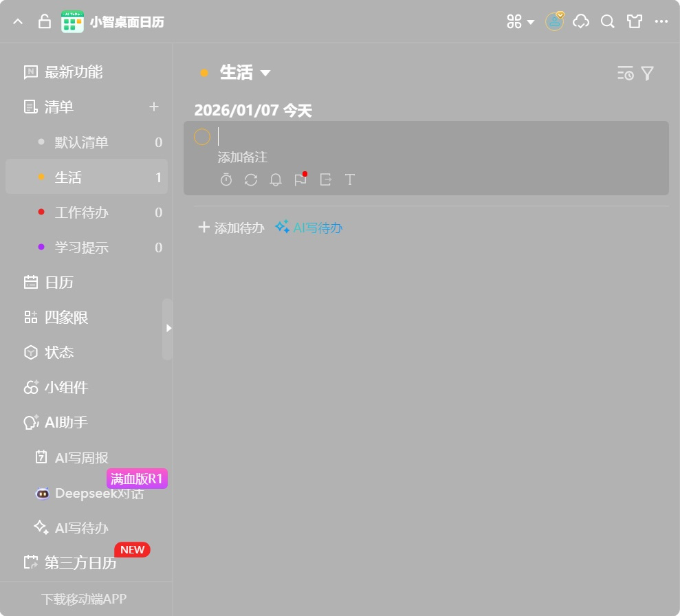This screenshot has width=680, height=616.
Task: Toggle the window lock icon
Action: pos(44,22)
